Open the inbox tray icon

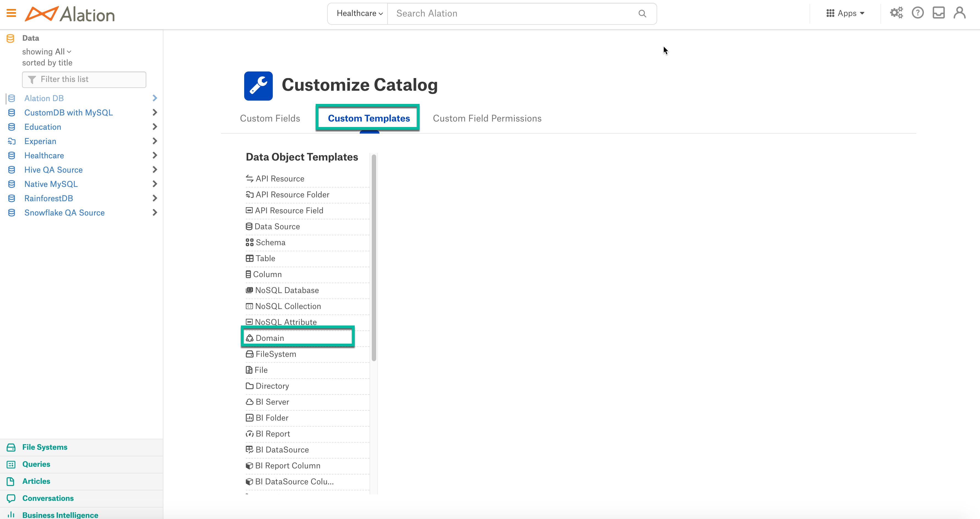pos(938,13)
